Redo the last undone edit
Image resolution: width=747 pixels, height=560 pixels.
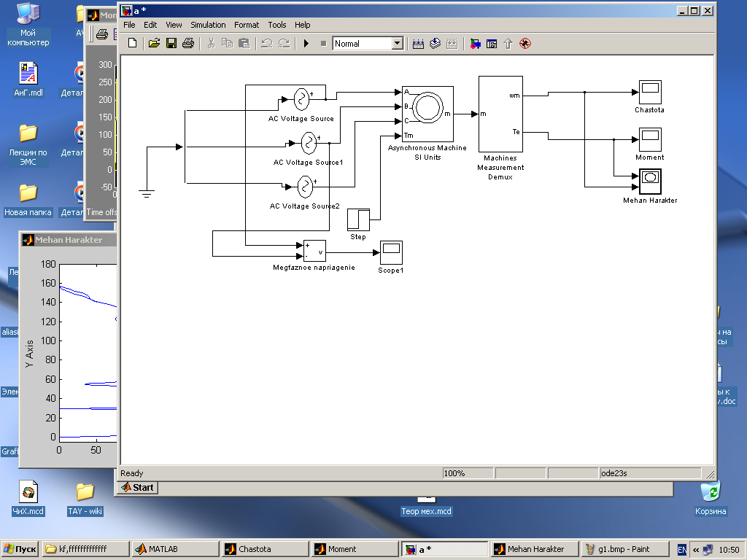coord(284,43)
